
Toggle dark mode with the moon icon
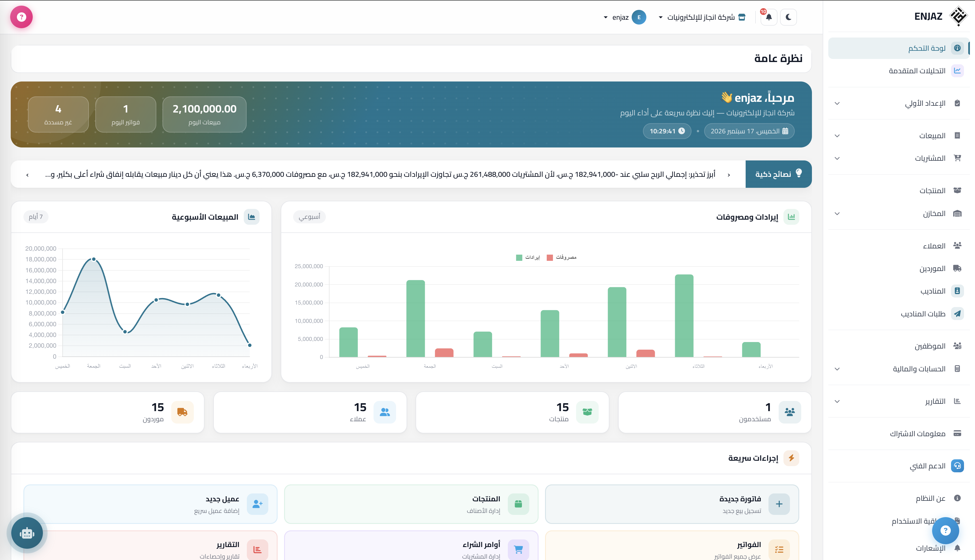[x=789, y=17]
